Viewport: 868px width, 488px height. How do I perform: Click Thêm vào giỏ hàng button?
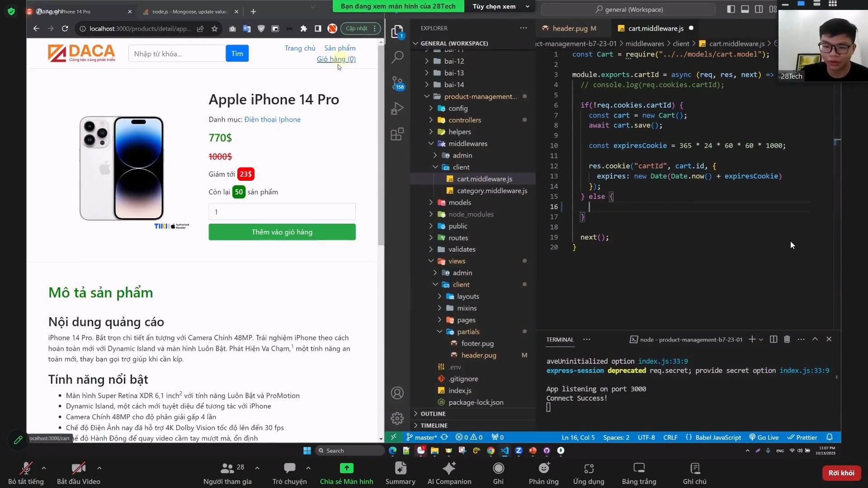click(x=282, y=232)
